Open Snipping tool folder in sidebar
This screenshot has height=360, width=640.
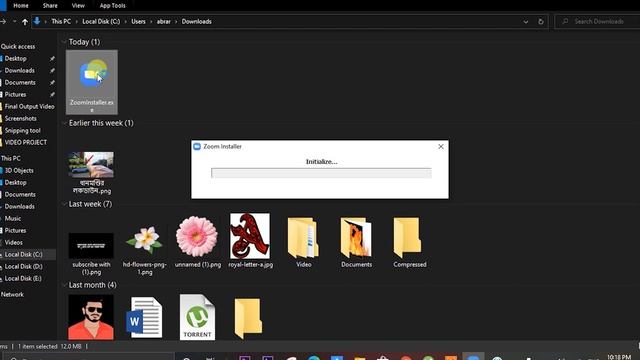point(22,131)
